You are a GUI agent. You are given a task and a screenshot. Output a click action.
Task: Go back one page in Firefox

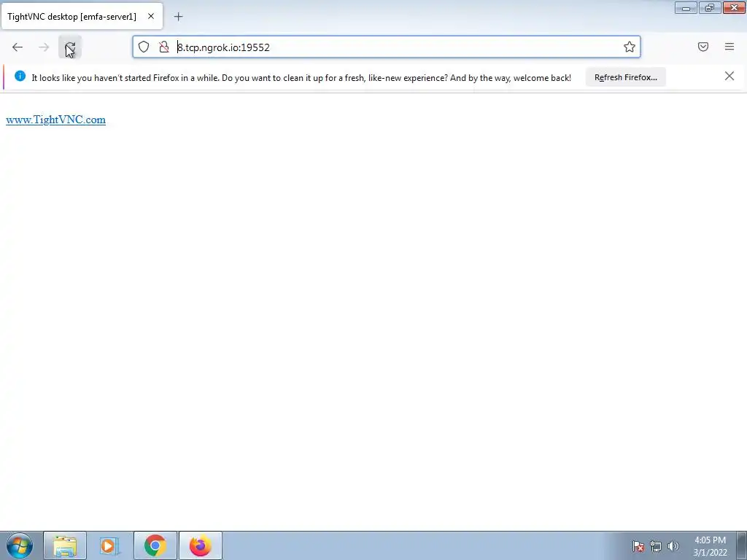pos(18,47)
